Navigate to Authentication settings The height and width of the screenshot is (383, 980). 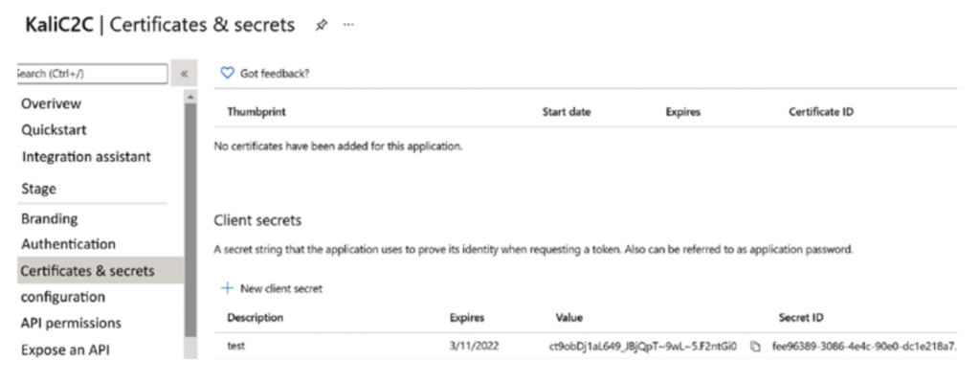pos(68,244)
